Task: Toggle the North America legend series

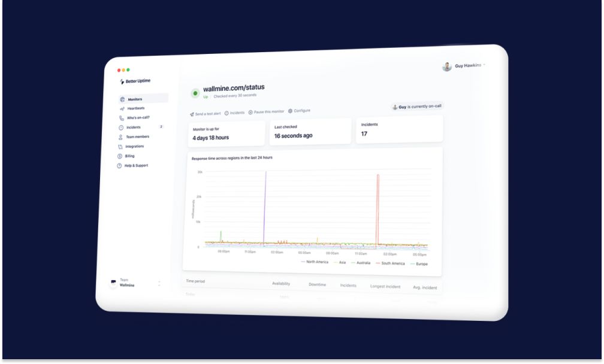Action: (315, 262)
